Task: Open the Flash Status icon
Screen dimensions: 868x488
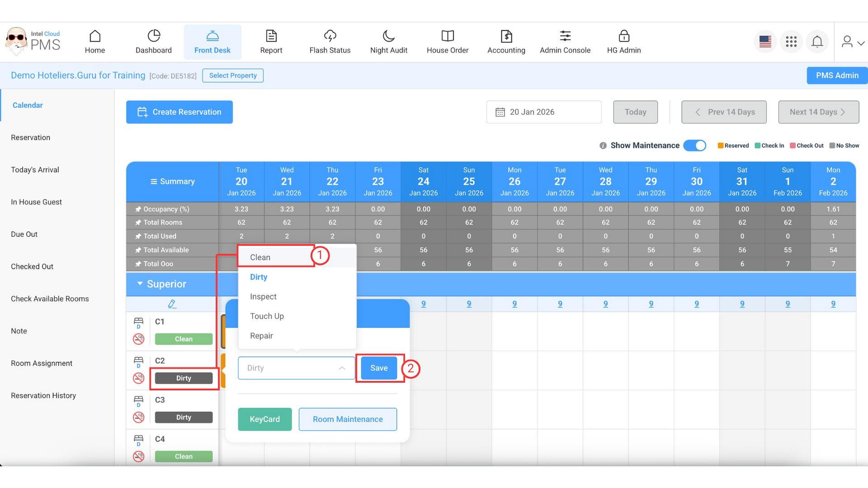Action: click(x=330, y=36)
